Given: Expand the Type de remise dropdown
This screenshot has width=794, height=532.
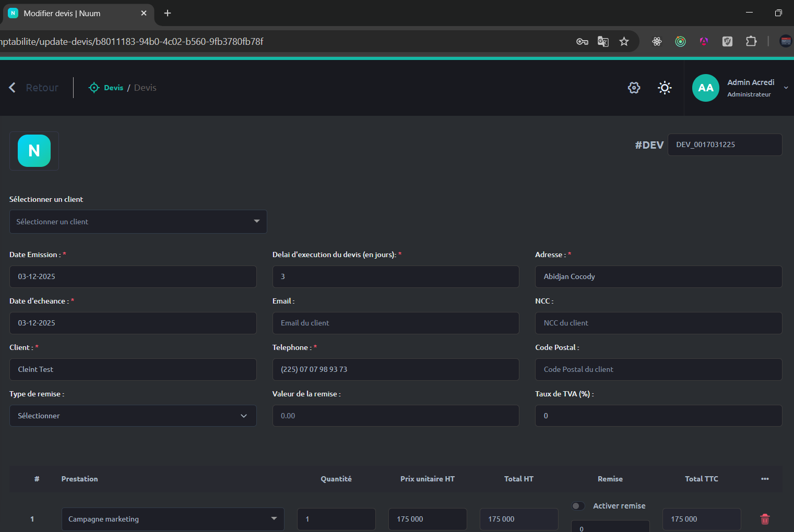Looking at the screenshot, I should (x=133, y=416).
